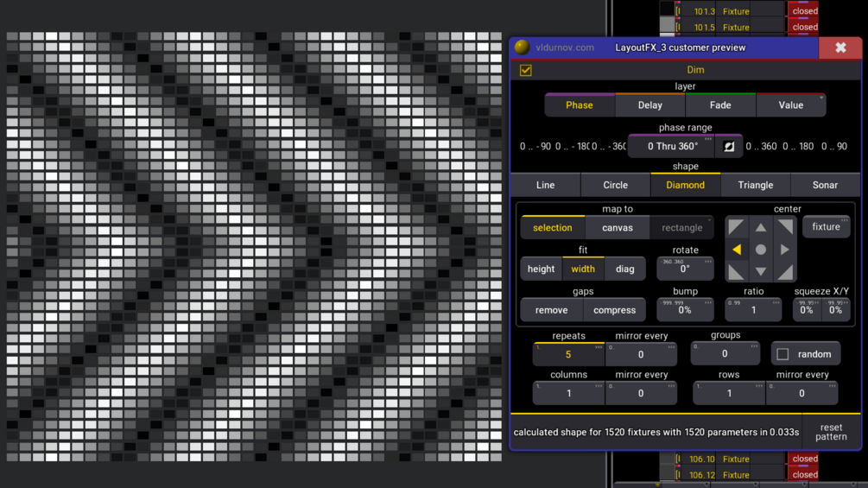
Task: Click the center fixture button
Action: 826,227
